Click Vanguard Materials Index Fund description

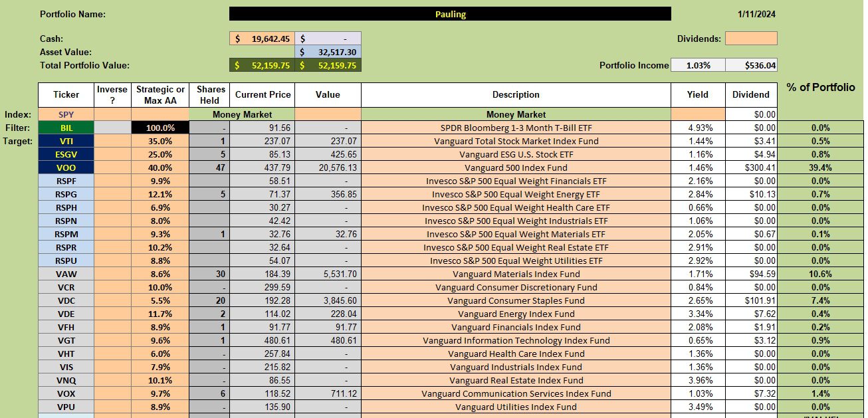516,274
